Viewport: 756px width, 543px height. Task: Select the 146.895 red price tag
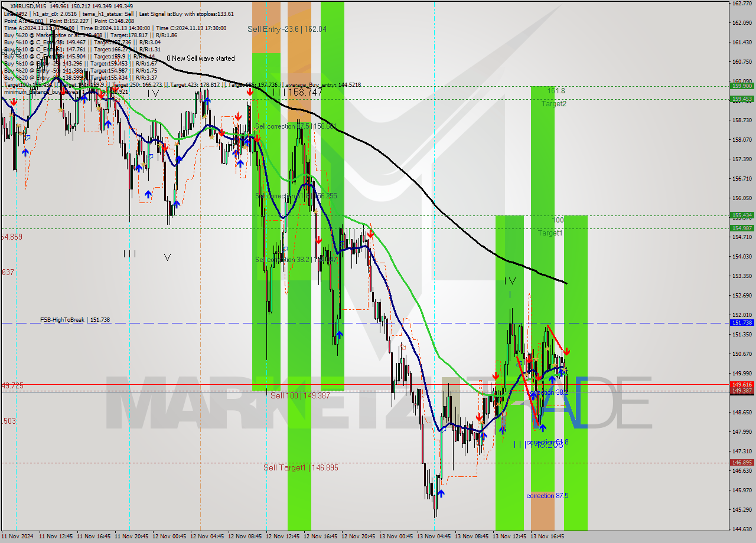742,463
